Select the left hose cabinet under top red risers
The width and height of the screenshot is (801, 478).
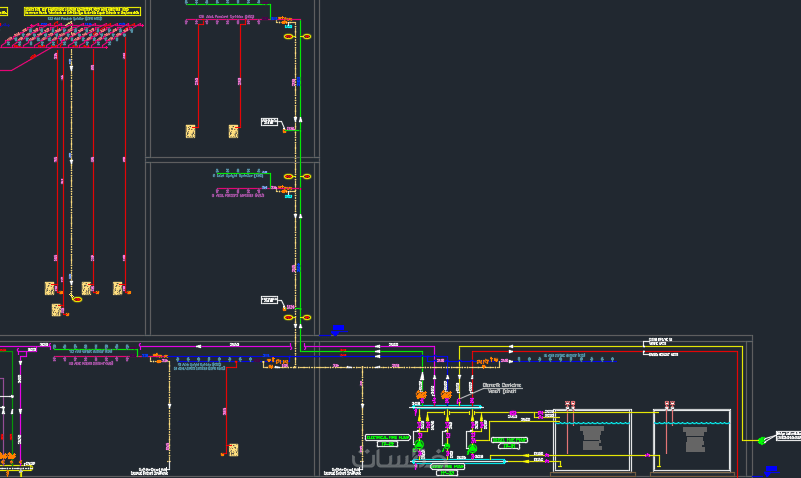[191, 132]
